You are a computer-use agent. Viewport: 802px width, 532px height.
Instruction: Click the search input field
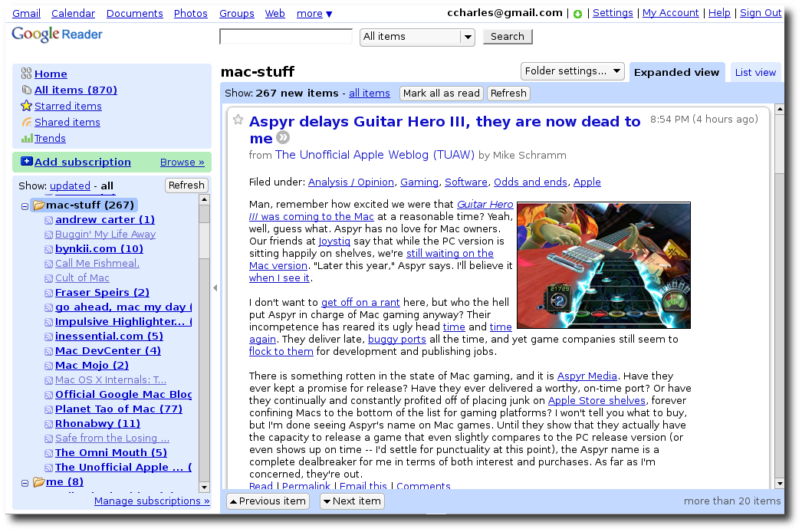(x=286, y=37)
